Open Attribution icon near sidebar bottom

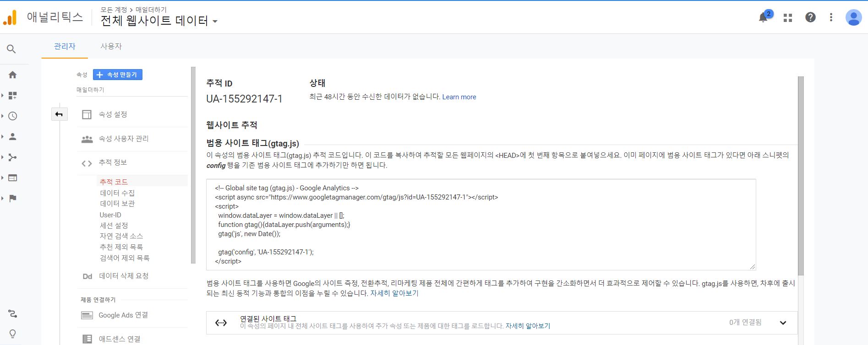(x=13, y=313)
